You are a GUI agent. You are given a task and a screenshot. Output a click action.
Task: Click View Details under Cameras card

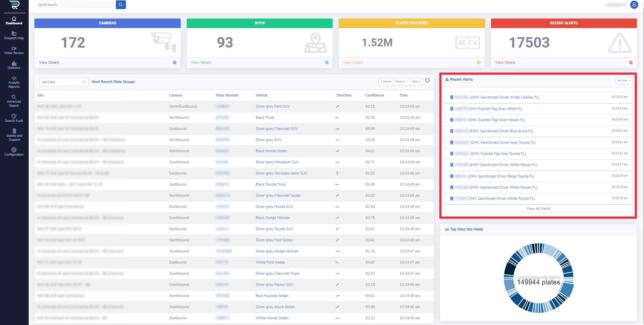click(x=49, y=63)
